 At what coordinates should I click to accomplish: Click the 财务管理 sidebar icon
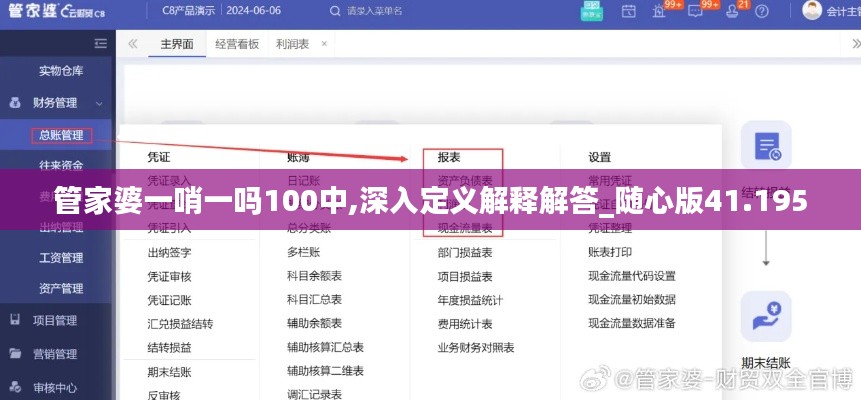(x=15, y=103)
